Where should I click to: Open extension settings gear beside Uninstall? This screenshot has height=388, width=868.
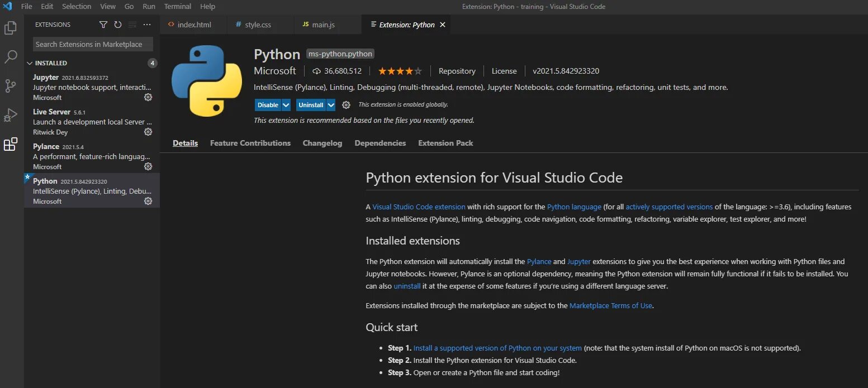pos(346,104)
